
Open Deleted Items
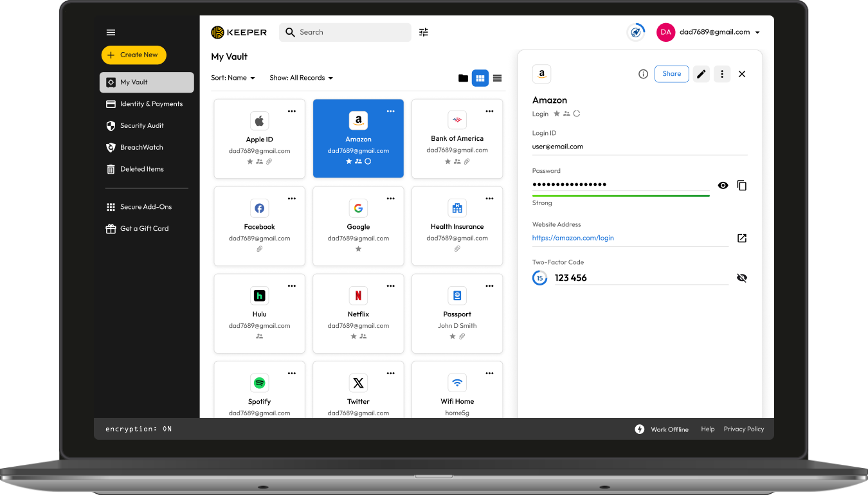pyautogui.click(x=135, y=169)
